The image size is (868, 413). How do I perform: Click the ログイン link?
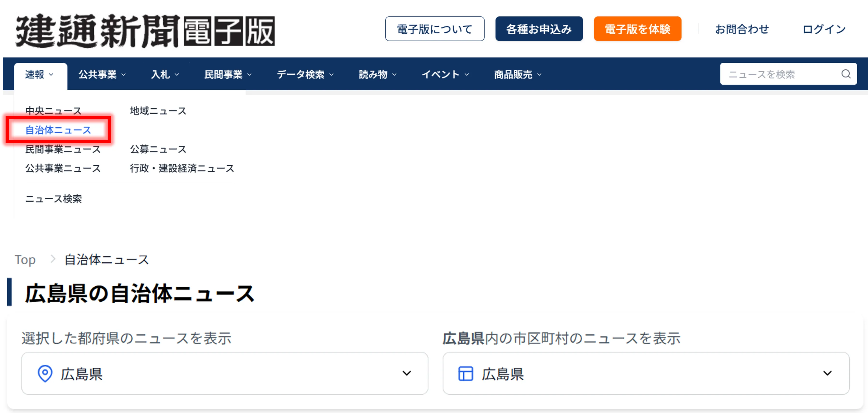coord(824,29)
